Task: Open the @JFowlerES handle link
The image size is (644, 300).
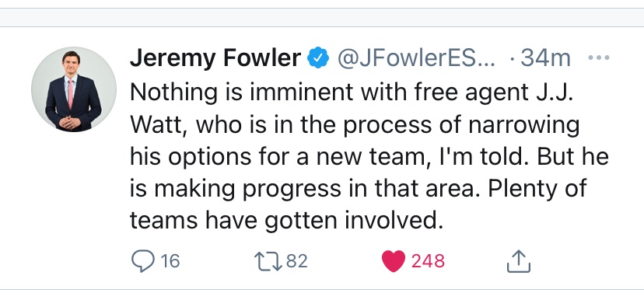Action: pyautogui.click(x=416, y=58)
